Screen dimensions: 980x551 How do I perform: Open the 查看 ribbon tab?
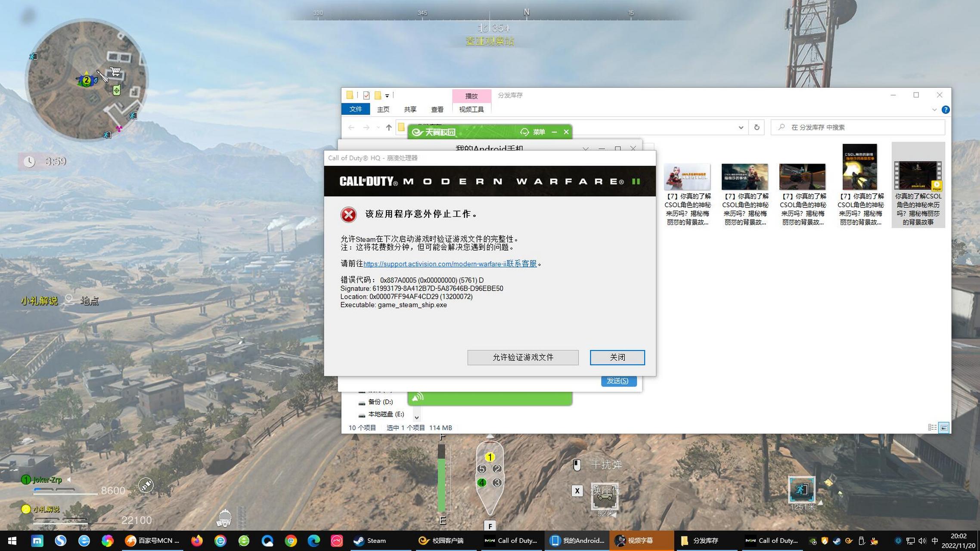coord(437,109)
